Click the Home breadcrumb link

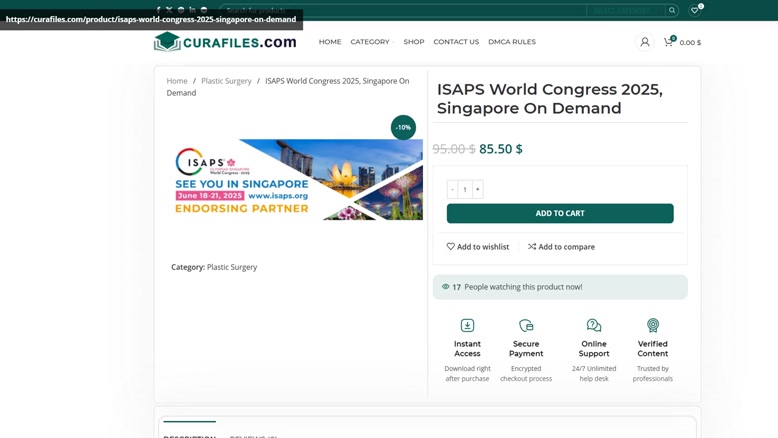[177, 81]
